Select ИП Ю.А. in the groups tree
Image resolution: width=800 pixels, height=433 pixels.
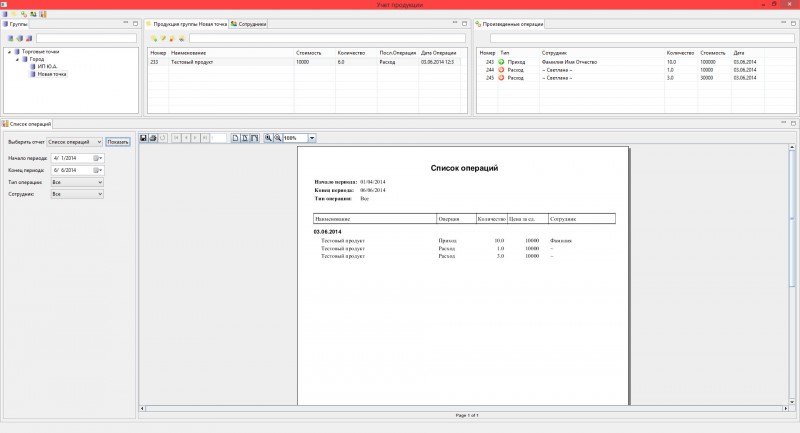47,66
